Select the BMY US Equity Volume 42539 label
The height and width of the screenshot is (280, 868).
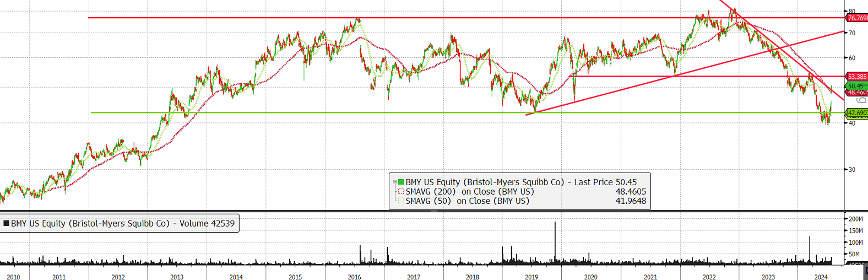tap(123, 223)
